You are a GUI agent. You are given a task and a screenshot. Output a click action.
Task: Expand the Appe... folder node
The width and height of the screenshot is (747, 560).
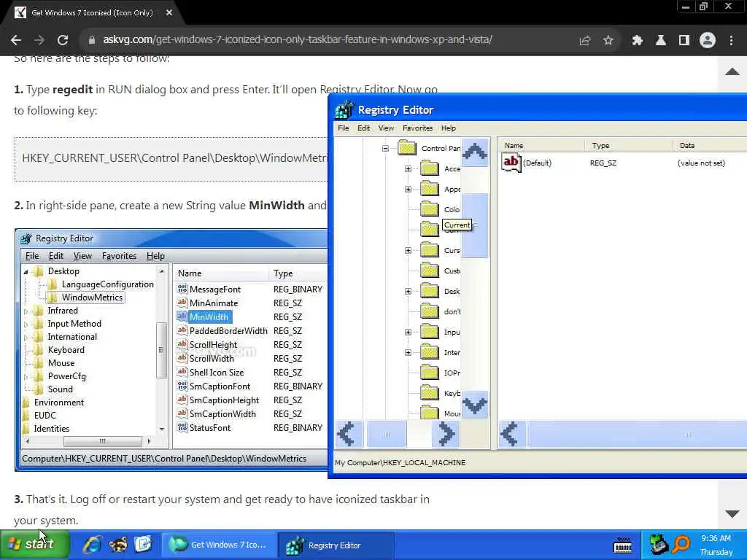pyautogui.click(x=409, y=189)
